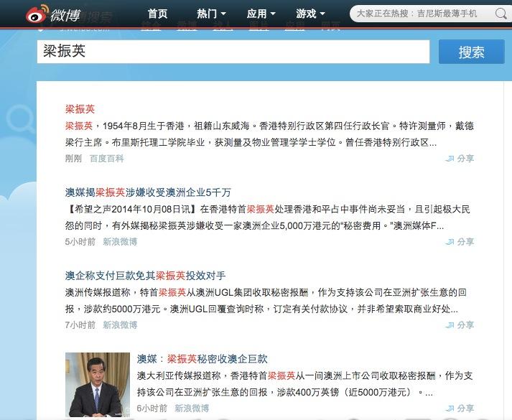Open headline 澳媒揭梁振英涉嫌收受澳洲企业5千万

click(148, 192)
